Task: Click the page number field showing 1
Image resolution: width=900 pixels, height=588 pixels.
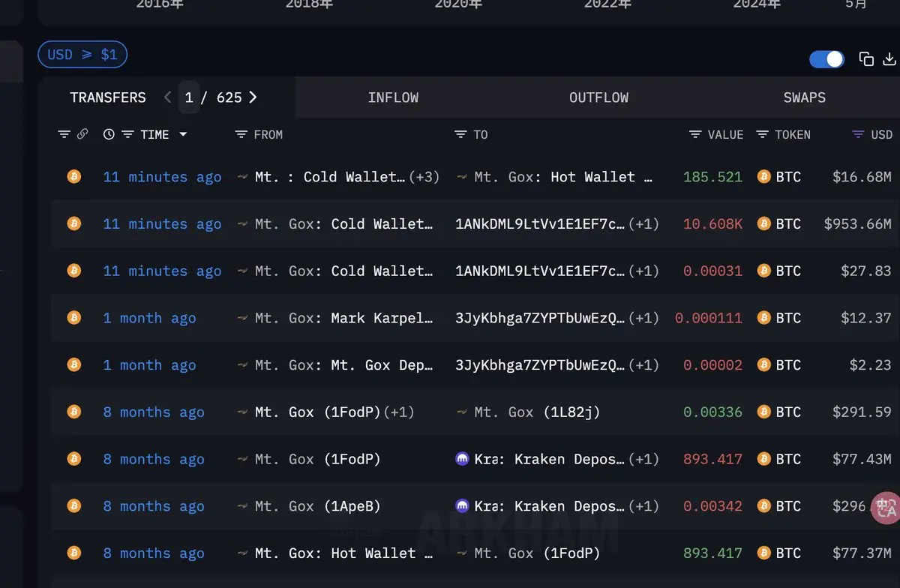Action: pyautogui.click(x=189, y=97)
